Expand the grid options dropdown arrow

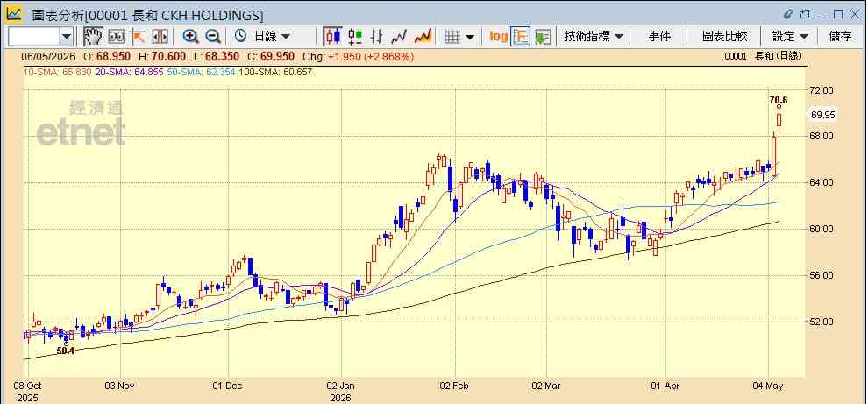(469, 37)
